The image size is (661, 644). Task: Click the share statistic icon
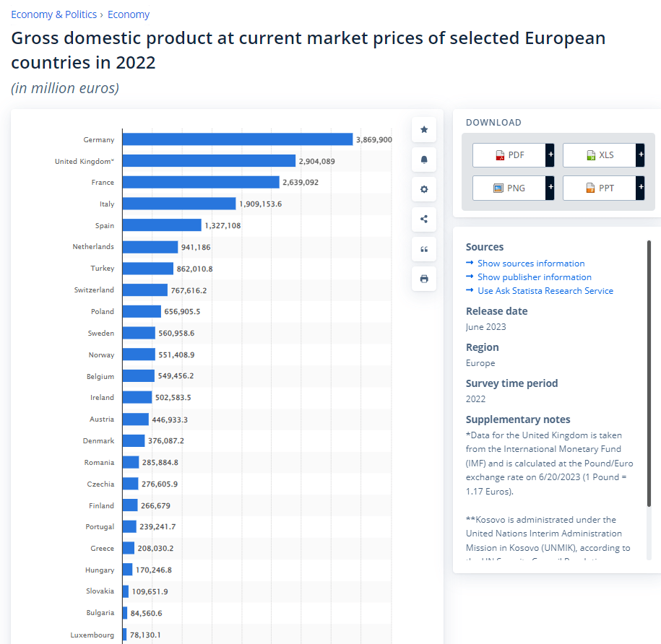click(424, 219)
